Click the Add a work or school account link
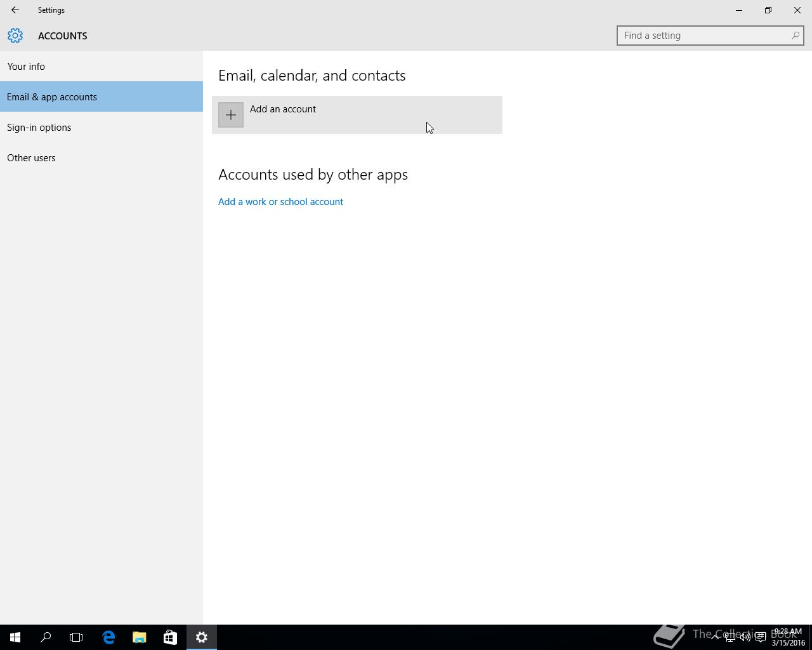 [280, 202]
